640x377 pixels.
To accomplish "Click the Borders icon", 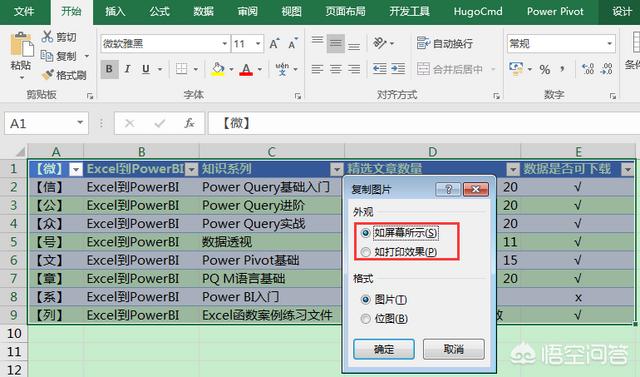I will coord(182,69).
